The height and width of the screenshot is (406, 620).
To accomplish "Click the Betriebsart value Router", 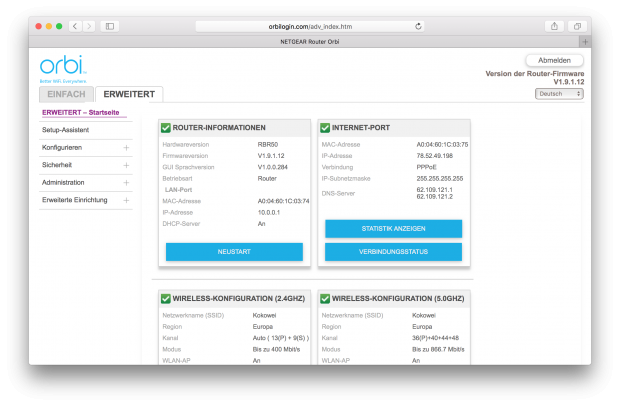I will click(x=267, y=179).
